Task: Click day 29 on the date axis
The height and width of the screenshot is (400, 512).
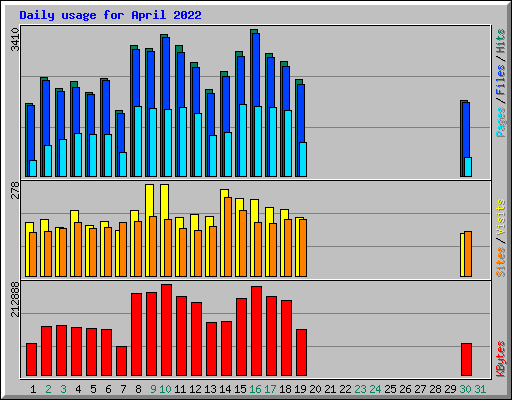Action: point(450,389)
